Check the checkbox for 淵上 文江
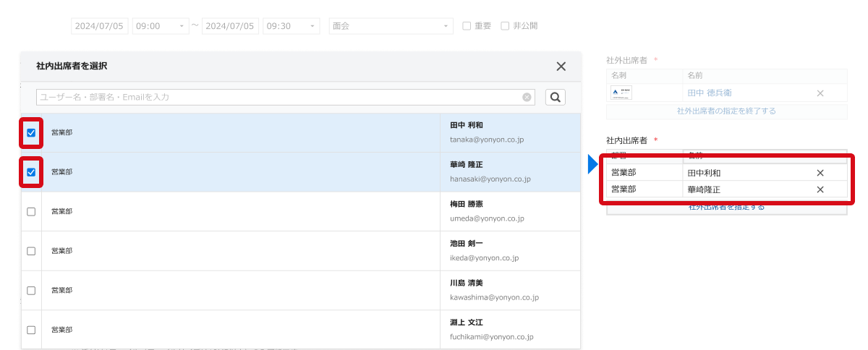 tap(31, 330)
